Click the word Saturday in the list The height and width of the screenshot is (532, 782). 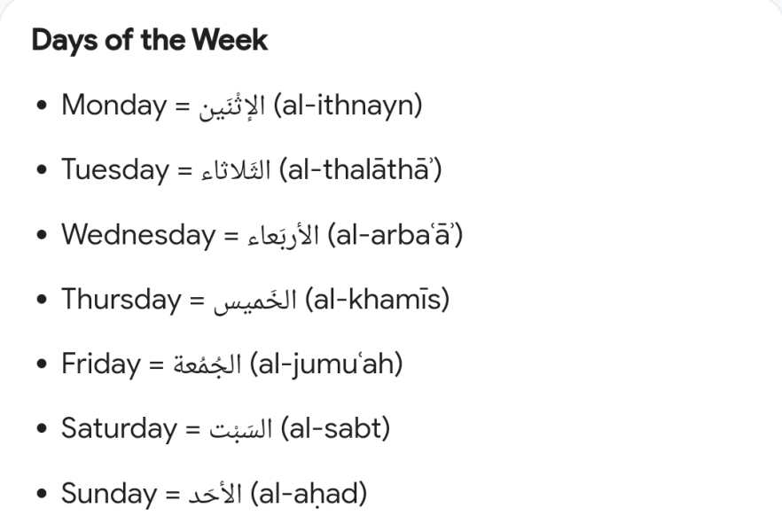click(119, 429)
